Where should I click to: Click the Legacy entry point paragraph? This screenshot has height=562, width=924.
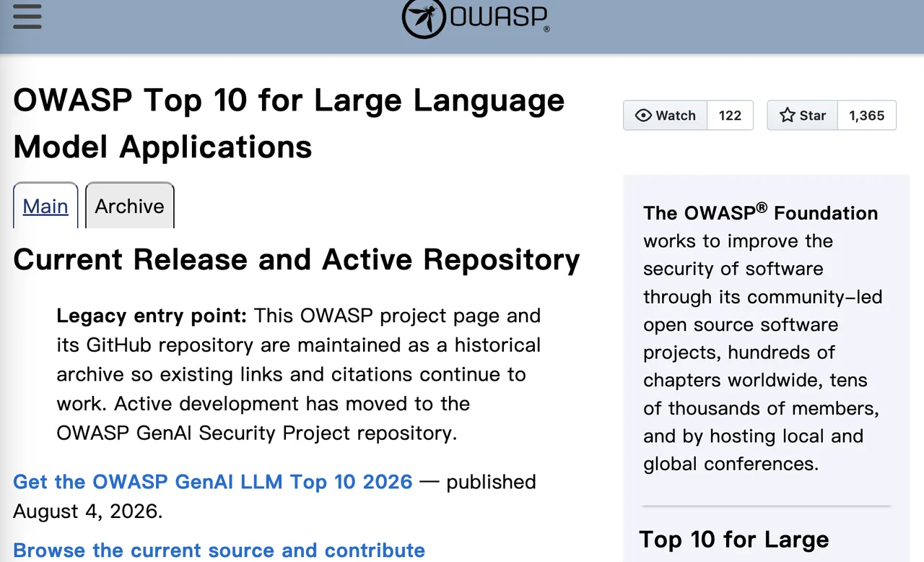pos(299,374)
